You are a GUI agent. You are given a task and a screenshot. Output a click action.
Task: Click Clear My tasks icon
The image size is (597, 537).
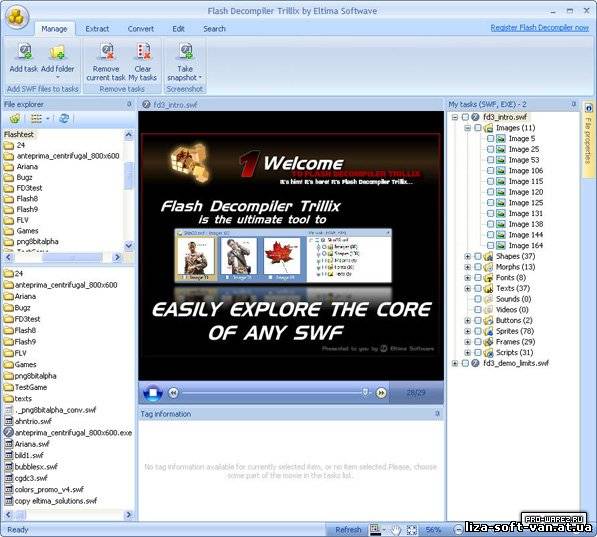pos(144,52)
